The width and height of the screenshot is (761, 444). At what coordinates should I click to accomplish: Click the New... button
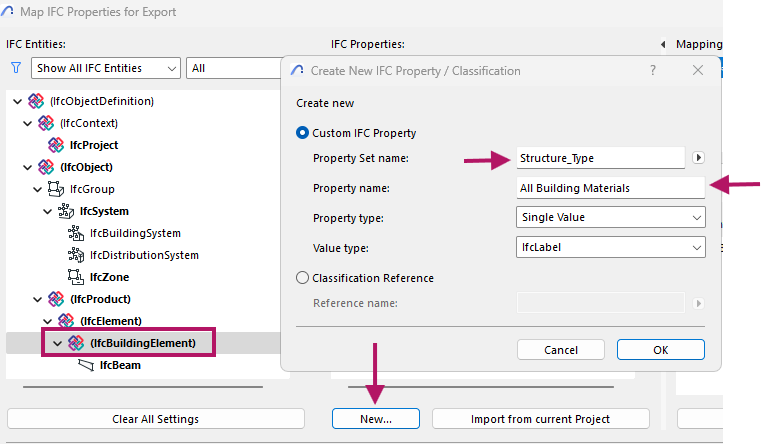[x=375, y=419]
